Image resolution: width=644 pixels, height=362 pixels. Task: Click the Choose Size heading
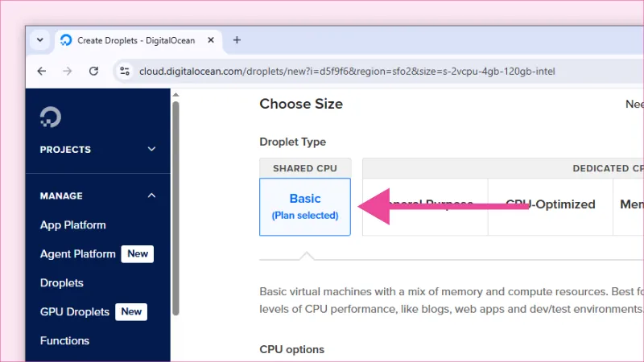point(301,104)
